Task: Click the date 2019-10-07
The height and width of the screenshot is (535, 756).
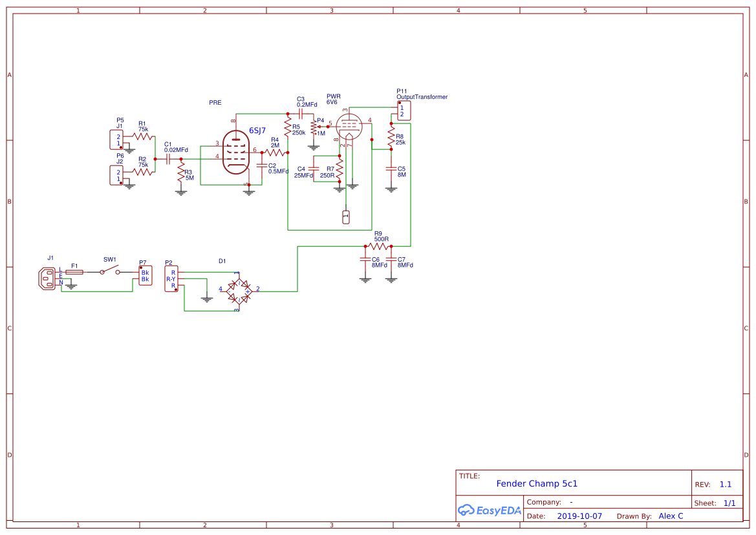Action: click(x=579, y=516)
